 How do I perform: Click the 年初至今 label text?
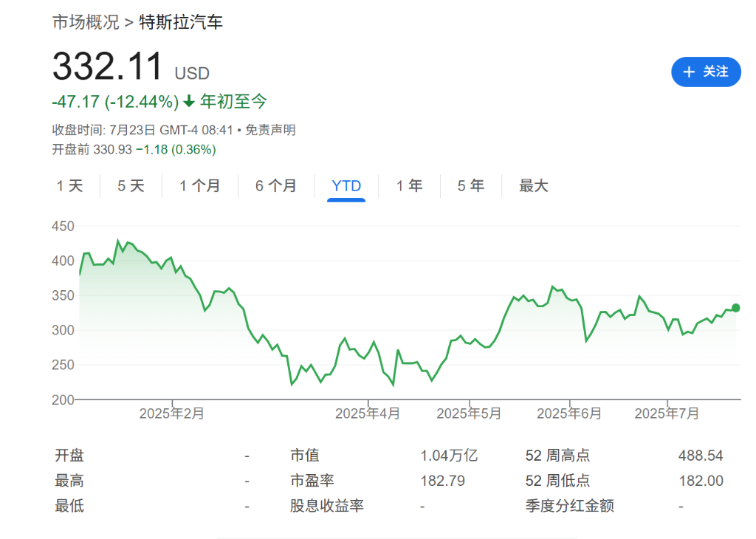[233, 101]
